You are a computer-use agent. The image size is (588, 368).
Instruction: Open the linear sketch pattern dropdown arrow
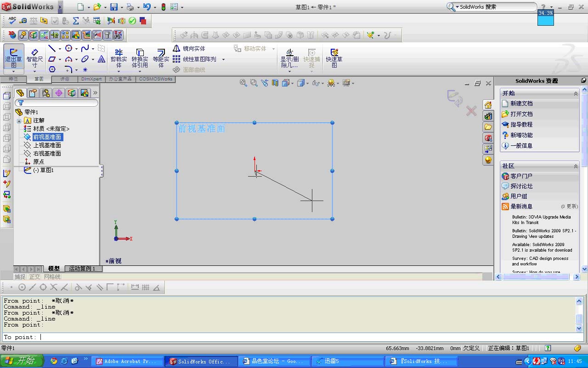[223, 59]
